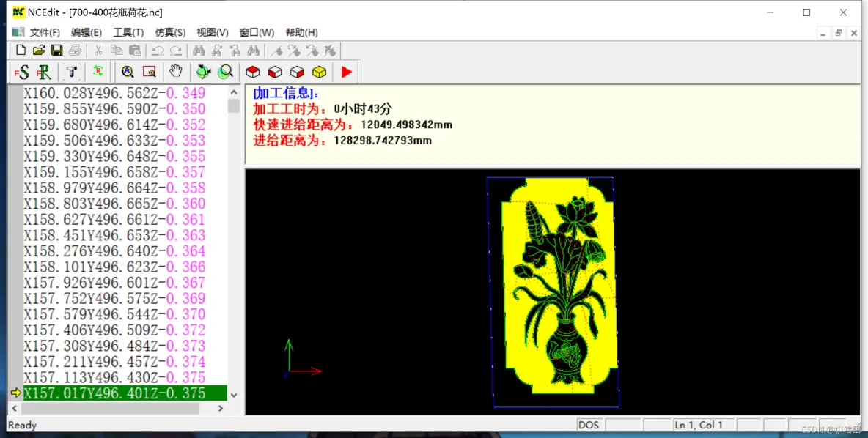Screen dimensions: 868x438
Task: Click the grayed printer icon
Action: (x=75, y=51)
